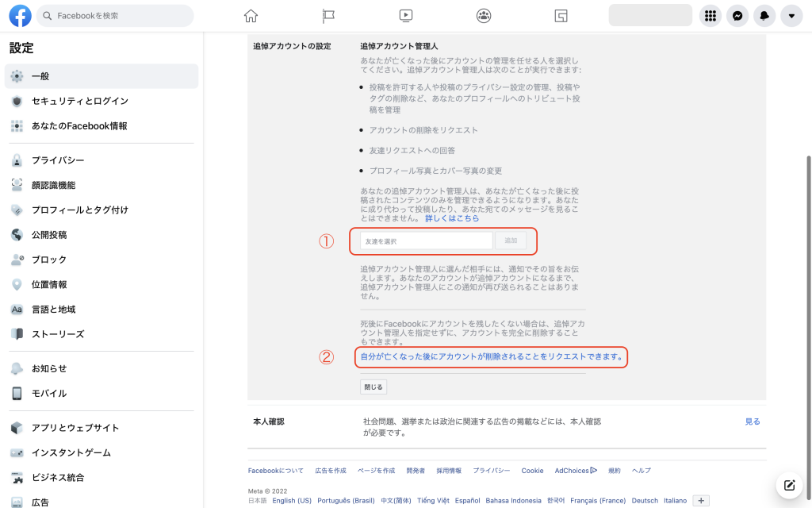The height and width of the screenshot is (508, 812).
Task: Open the AdChoices footer link
Action: (576, 471)
